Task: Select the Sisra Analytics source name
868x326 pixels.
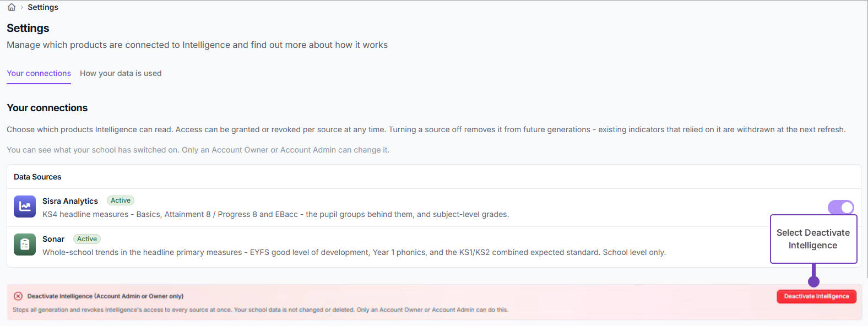Action: coord(70,201)
